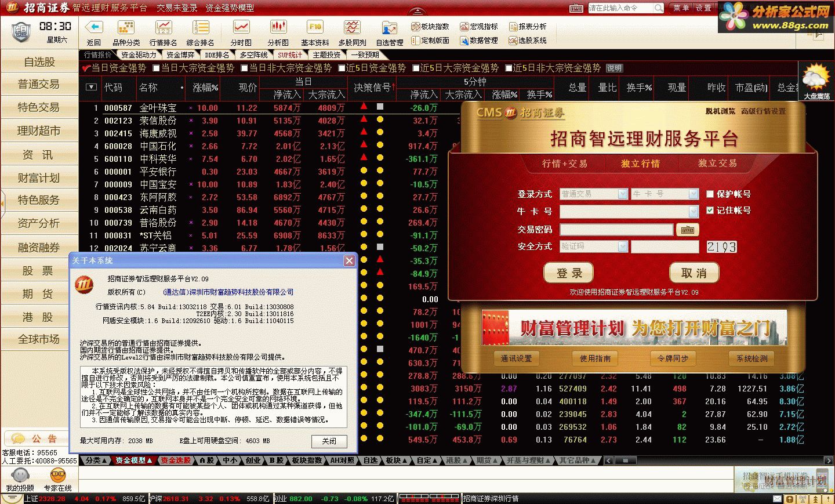The width and height of the screenshot is (835, 504).
Task: Open 行情排名 ranking icon
Action: pyautogui.click(x=164, y=27)
